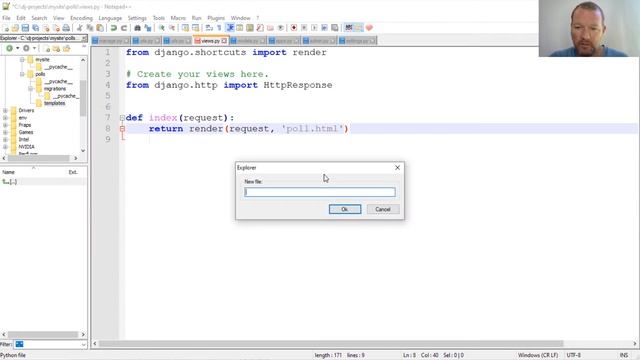The image size is (640, 360).
Task: Open back-history dropdown beside green icon
Action: click(x=18, y=49)
